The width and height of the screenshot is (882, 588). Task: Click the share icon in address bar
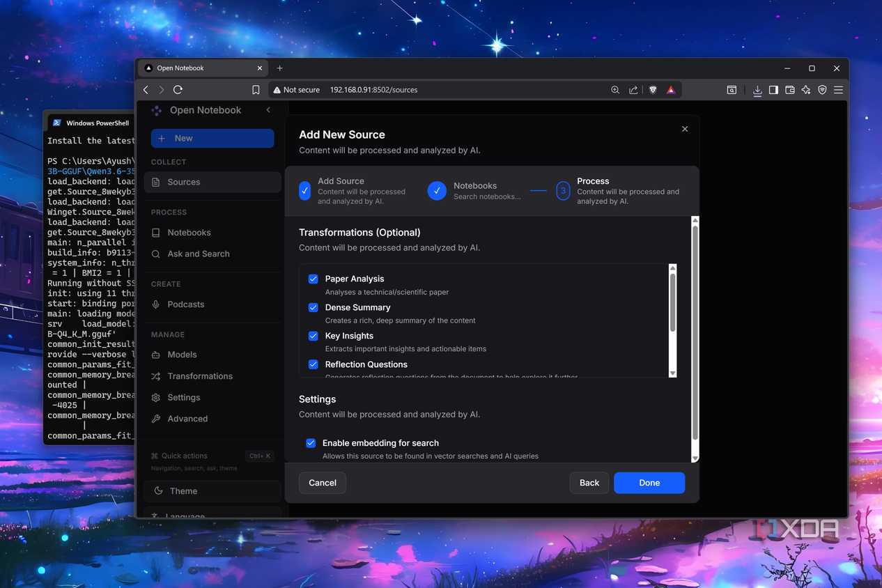click(633, 90)
